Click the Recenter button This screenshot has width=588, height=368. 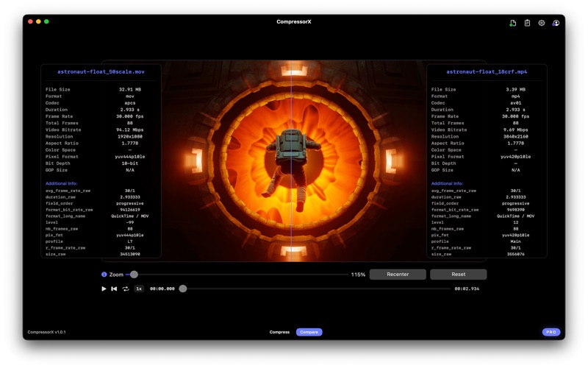[x=398, y=275]
